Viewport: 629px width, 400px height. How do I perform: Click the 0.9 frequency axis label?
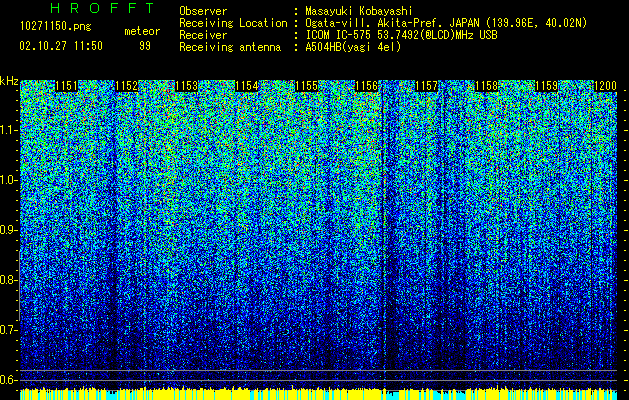(9, 230)
